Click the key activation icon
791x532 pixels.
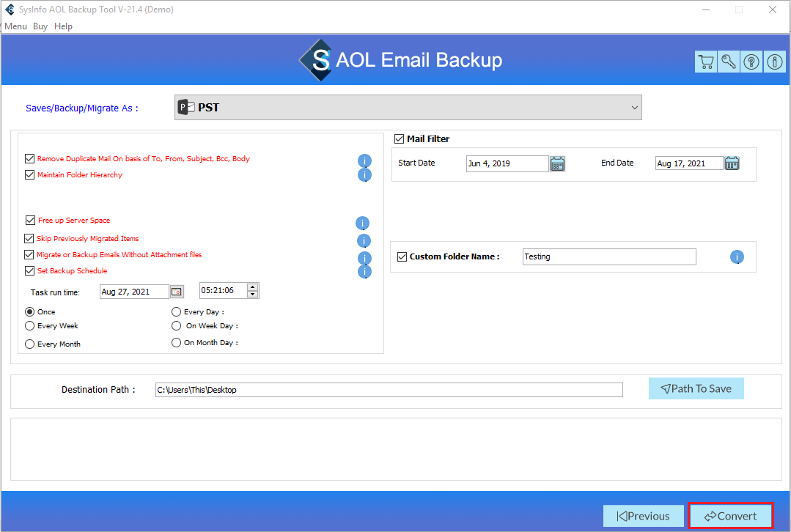pos(729,62)
